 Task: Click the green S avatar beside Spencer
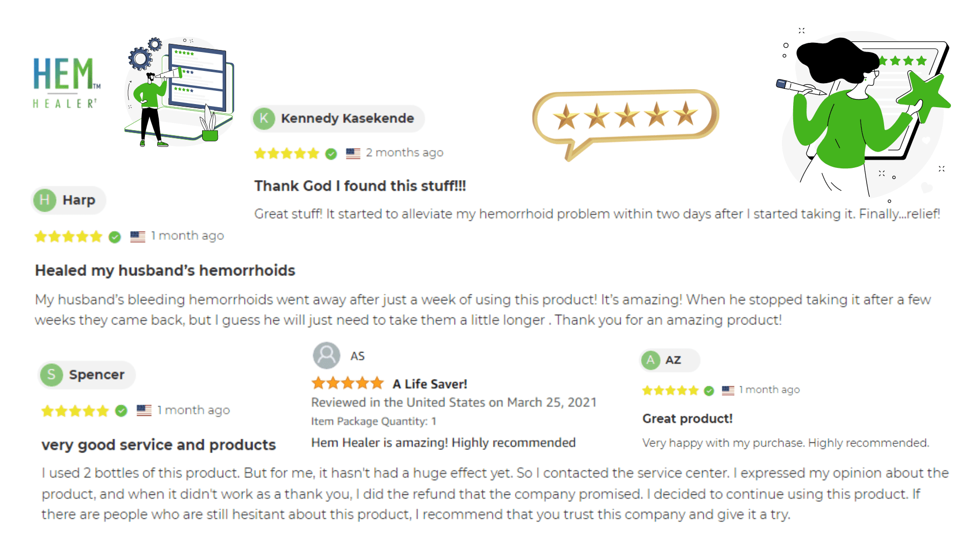coord(52,375)
